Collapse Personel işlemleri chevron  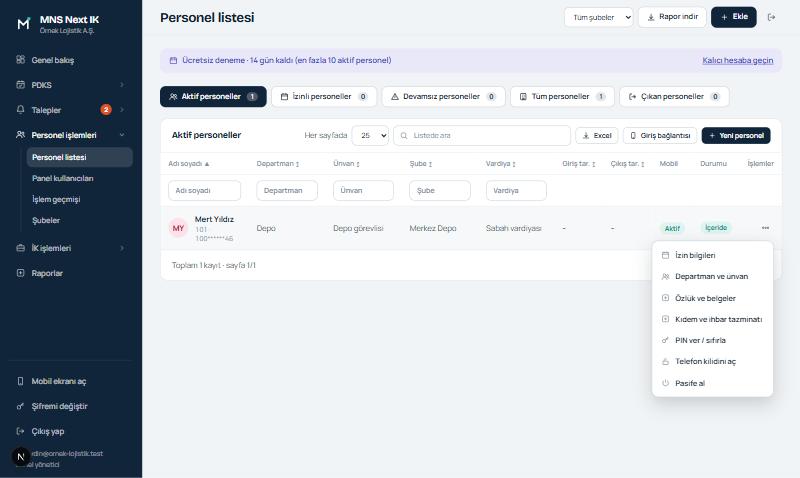pyautogui.click(x=122, y=135)
